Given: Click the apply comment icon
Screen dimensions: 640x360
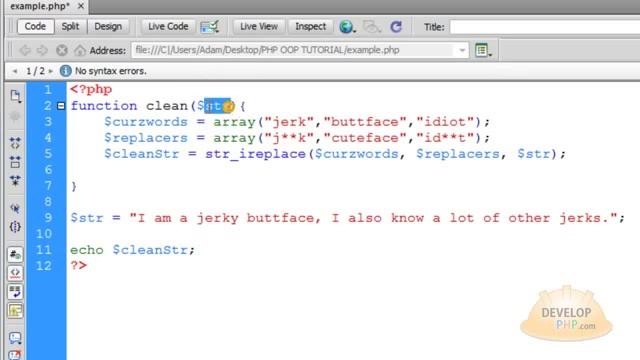Looking at the screenshot, I should click(x=15, y=338).
